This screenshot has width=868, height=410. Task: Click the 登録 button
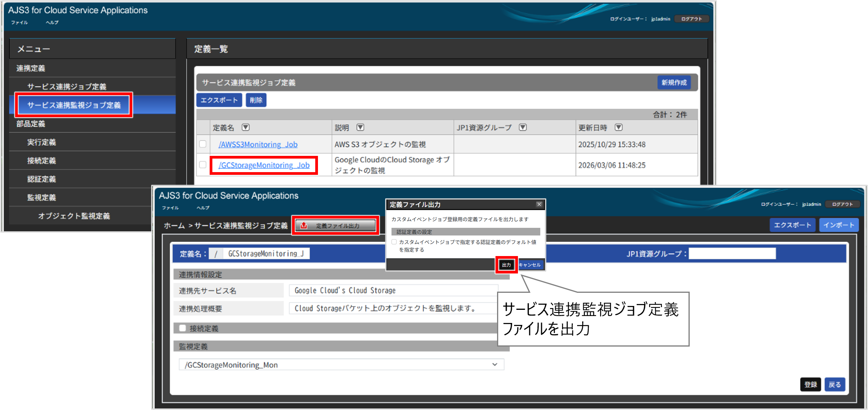pyautogui.click(x=810, y=384)
